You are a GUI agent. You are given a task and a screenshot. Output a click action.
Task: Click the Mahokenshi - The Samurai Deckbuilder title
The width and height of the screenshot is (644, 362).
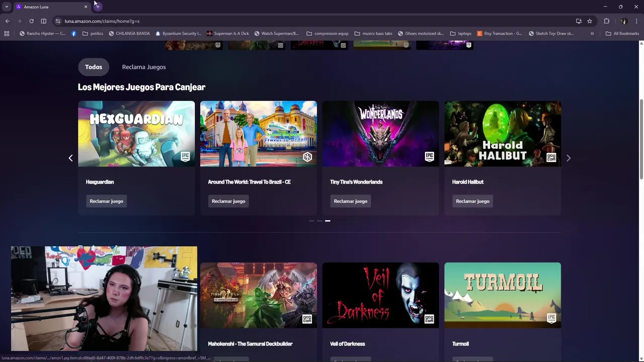250,344
